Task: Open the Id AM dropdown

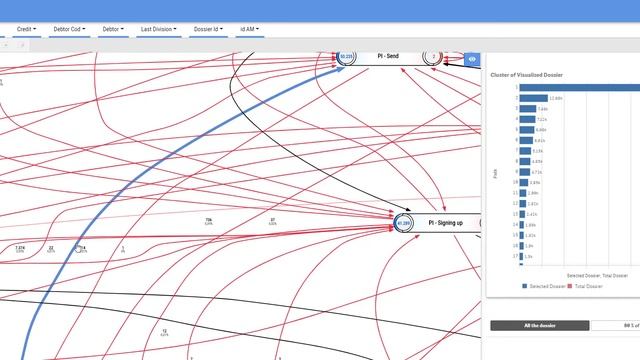Action: (x=249, y=29)
